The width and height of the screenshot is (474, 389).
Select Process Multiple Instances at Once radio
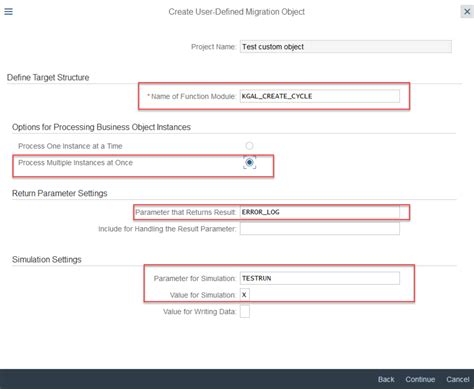tap(250, 162)
